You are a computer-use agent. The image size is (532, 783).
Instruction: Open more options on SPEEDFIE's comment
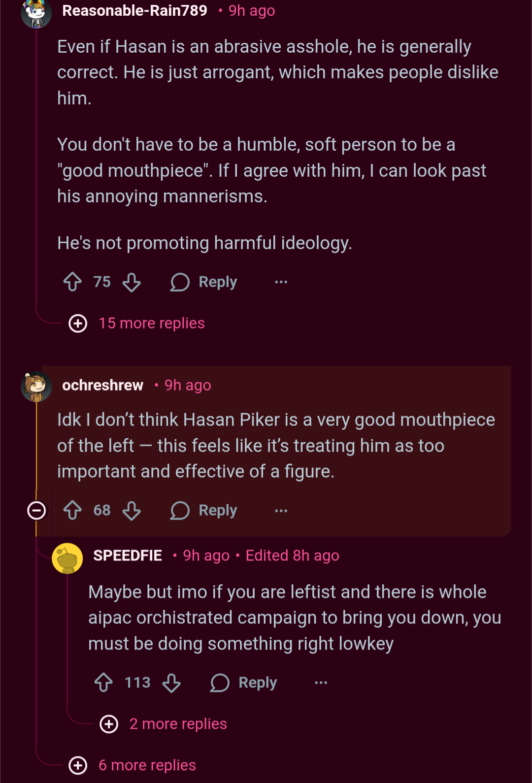click(321, 683)
